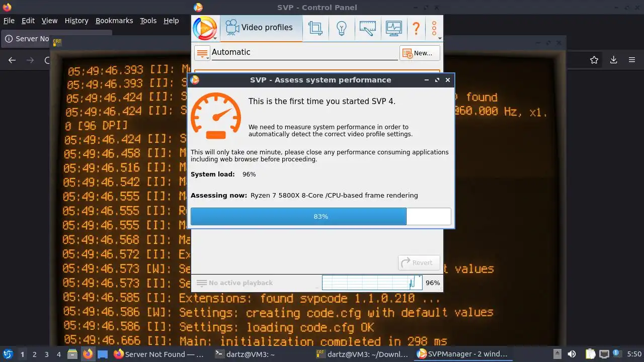Open the Firefox Help menu
This screenshot has width=644, height=362.
click(x=171, y=21)
